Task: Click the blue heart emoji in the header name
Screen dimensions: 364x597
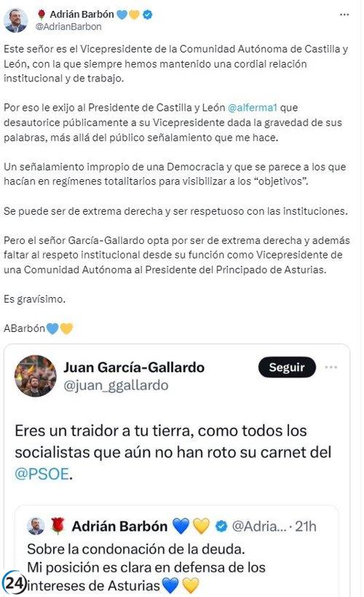Action: (x=122, y=15)
